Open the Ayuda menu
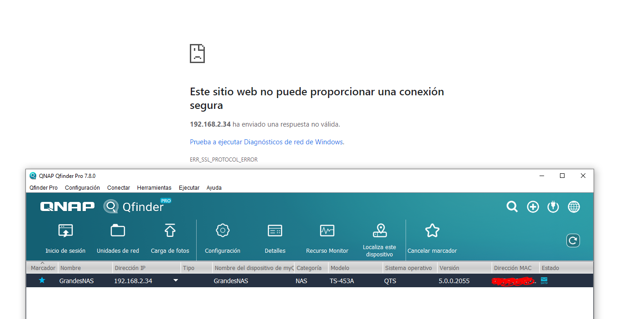The width and height of the screenshot is (644, 319). pyautogui.click(x=214, y=188)
